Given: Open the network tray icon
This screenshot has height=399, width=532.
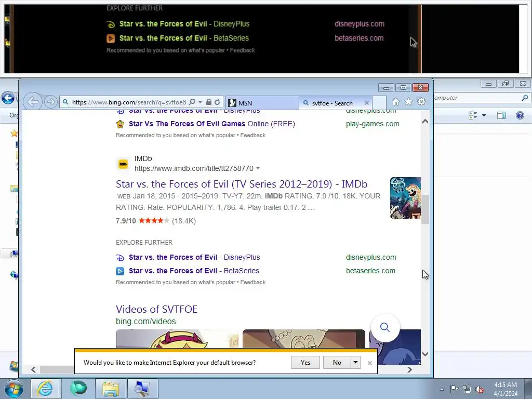Looking at the screenshot, I should click(x=467, y=389).
